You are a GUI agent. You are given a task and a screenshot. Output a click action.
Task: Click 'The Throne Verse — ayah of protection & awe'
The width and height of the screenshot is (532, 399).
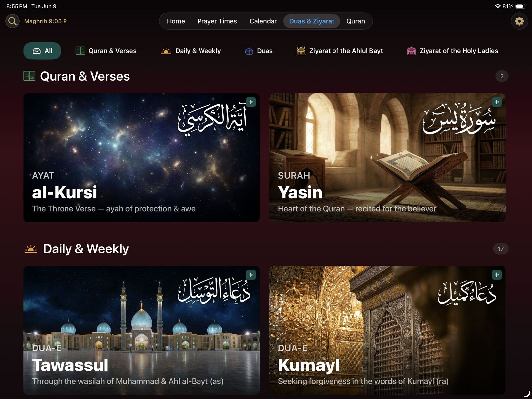114,209
